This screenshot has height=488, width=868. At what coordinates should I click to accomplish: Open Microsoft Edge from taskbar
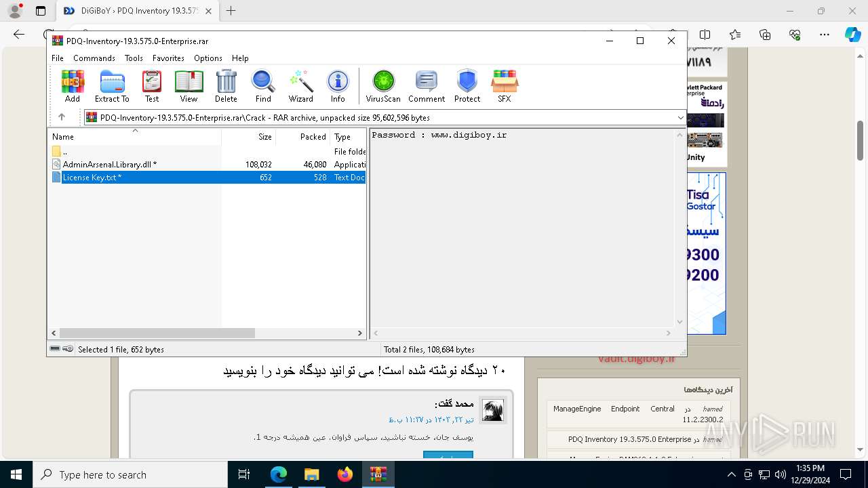[279, 474]
